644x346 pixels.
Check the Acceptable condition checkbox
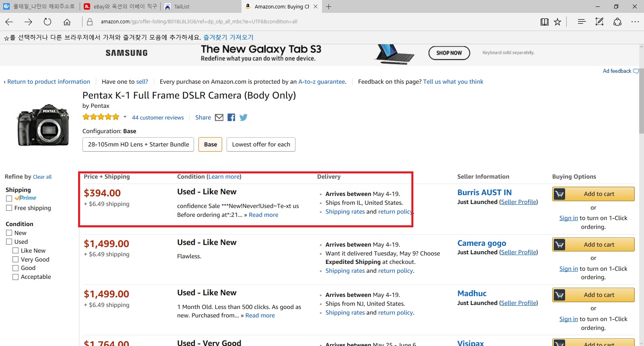15,277
